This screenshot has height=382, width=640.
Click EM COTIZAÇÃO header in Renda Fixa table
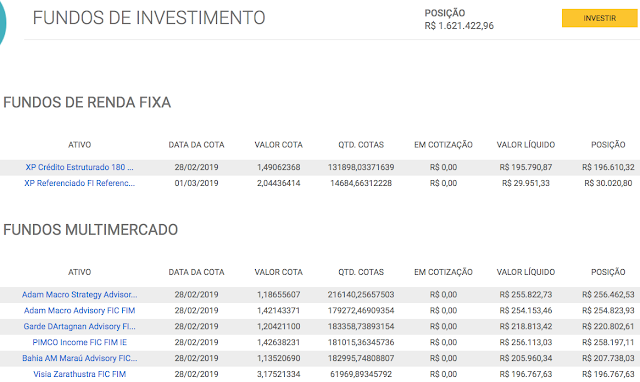pos(443,145)
